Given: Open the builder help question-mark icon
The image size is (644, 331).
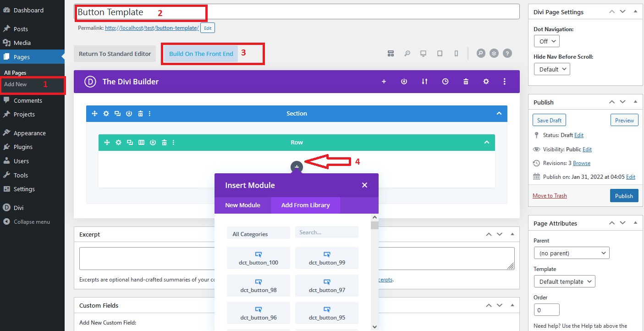Looking at the screenshot, I should pyautogui.click(x=507, y=53).
